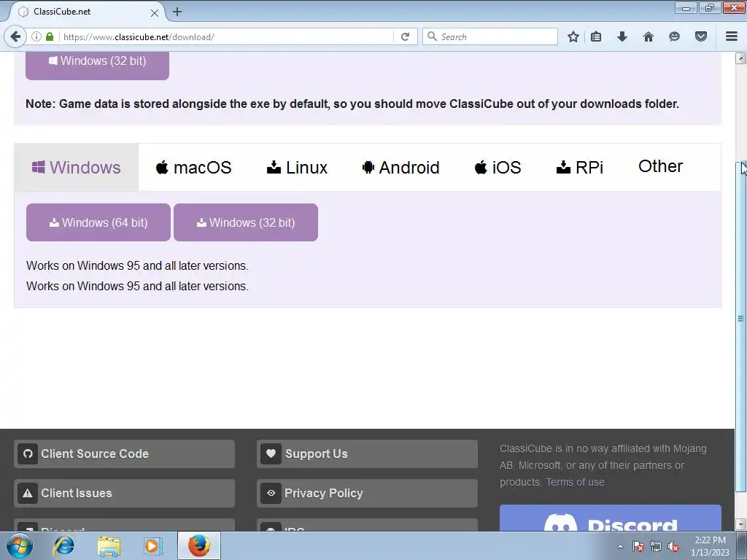Reload the page with the refresh icon
The image size is (747, 560).
405,36
